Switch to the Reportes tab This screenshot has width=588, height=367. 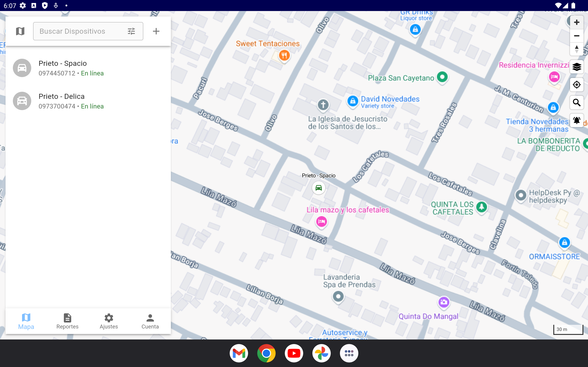pos(67,321)
